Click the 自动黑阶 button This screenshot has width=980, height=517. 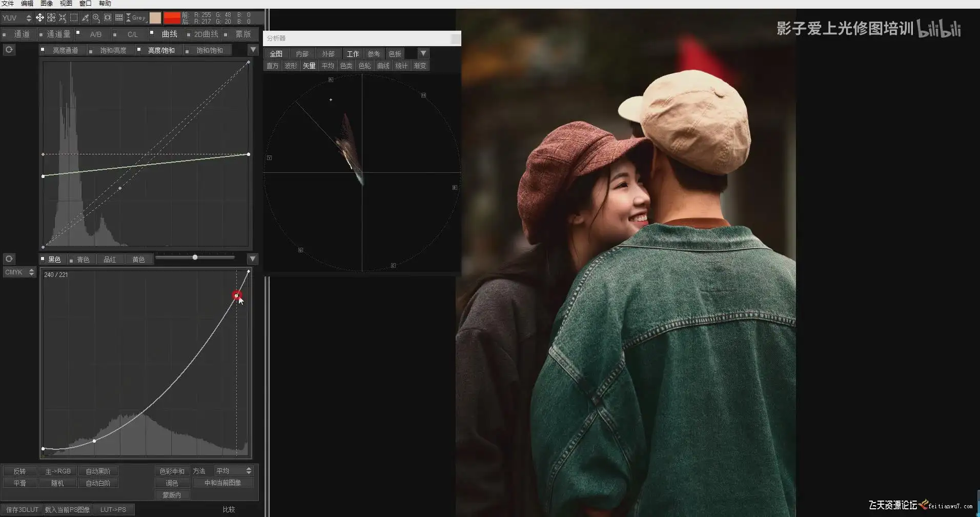point(98,471)
